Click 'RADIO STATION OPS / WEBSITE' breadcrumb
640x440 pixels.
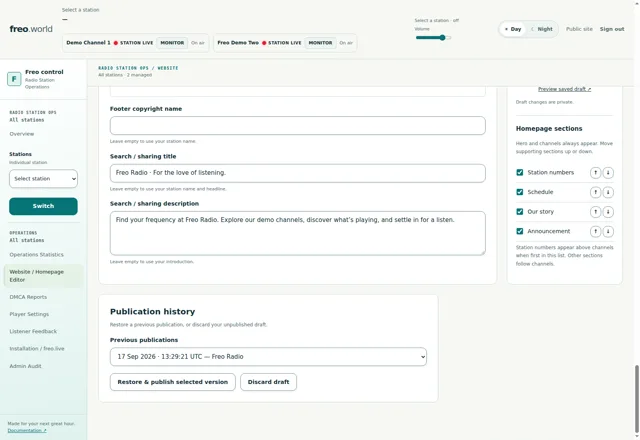pos(138,68)
